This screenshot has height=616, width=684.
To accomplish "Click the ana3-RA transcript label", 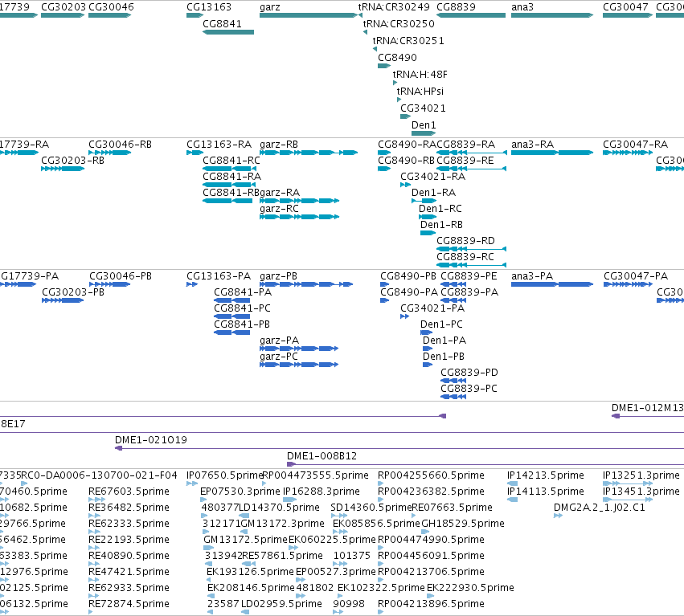I will [532, 145].
